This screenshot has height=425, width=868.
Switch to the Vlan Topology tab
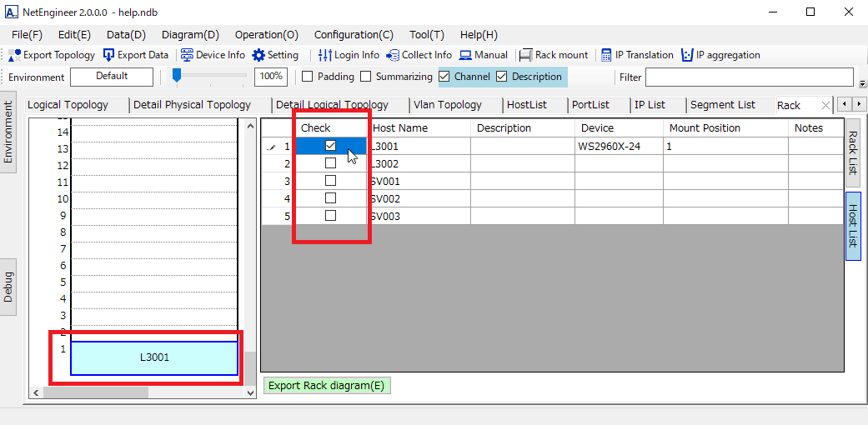[x=448, y=105]
